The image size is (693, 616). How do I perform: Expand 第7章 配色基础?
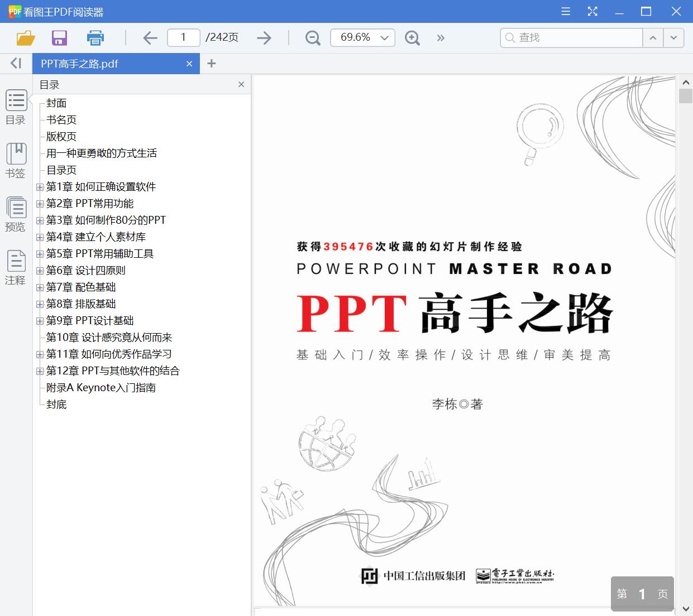[x=40, y=287]
